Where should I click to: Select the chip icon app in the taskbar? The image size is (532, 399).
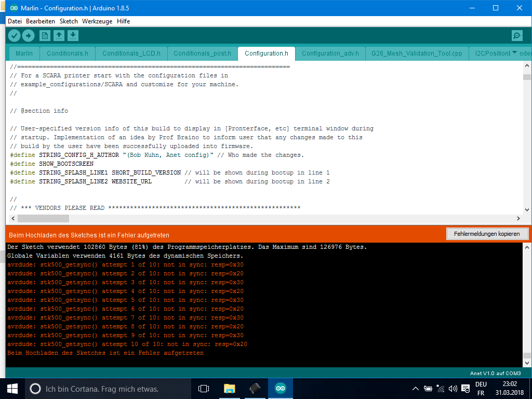255,389
